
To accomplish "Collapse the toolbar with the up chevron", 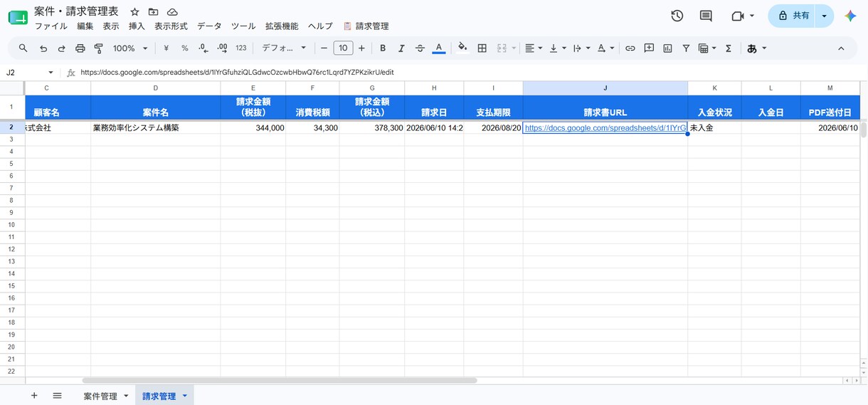I will pyautogui.click(x=841, y=48).
